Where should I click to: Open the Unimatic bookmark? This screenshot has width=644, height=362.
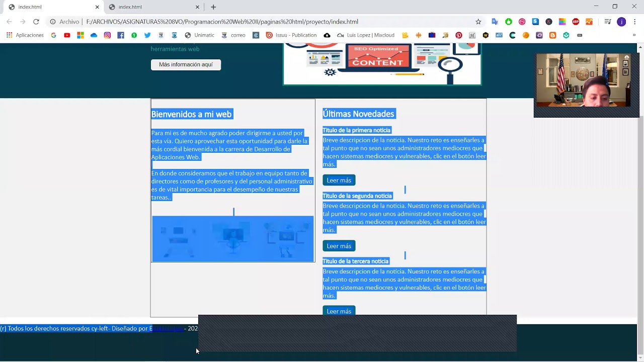pos(199,35)
